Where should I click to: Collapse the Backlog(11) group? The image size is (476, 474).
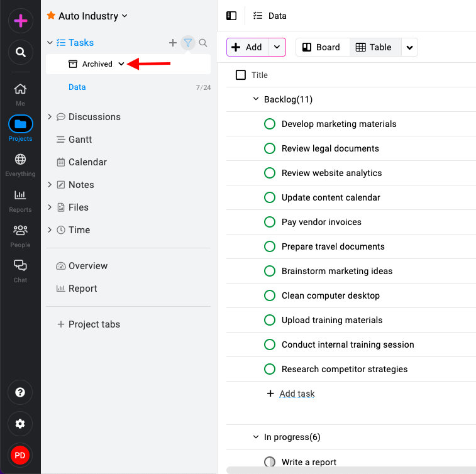[256, 99]
